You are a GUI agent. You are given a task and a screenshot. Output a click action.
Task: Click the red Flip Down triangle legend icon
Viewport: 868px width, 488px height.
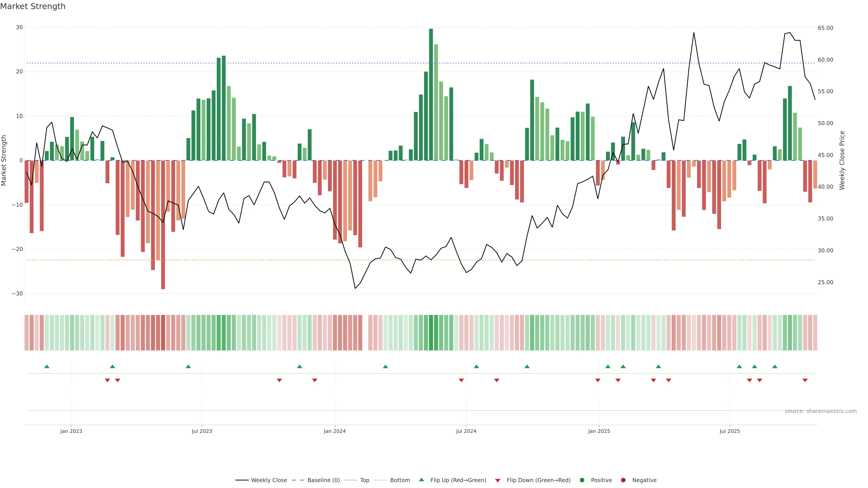498,481
